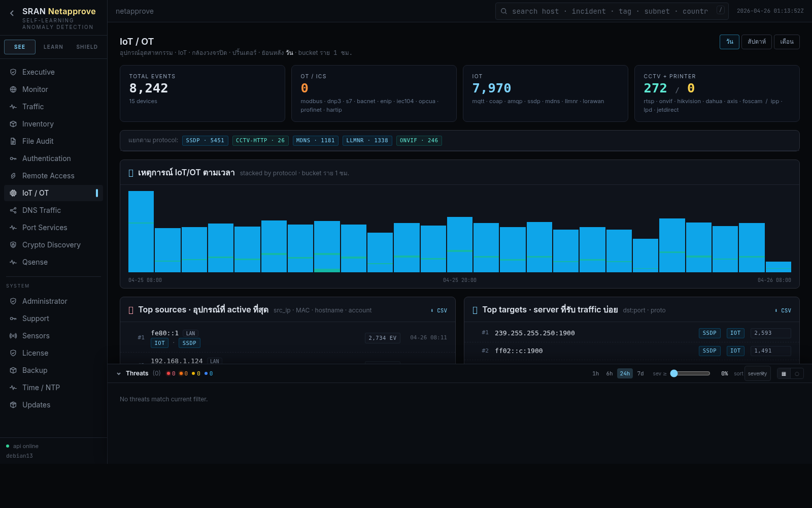The width and height of the screenshot is (812, 508).
Task: Open the Executive page via its shield icon
Action: coord(13,72)
